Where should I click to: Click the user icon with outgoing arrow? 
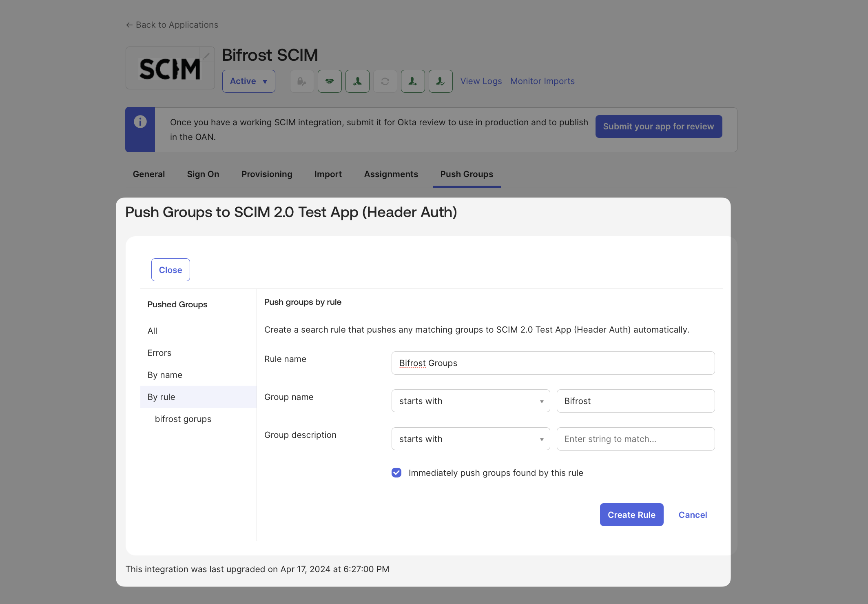coord(413,81)
